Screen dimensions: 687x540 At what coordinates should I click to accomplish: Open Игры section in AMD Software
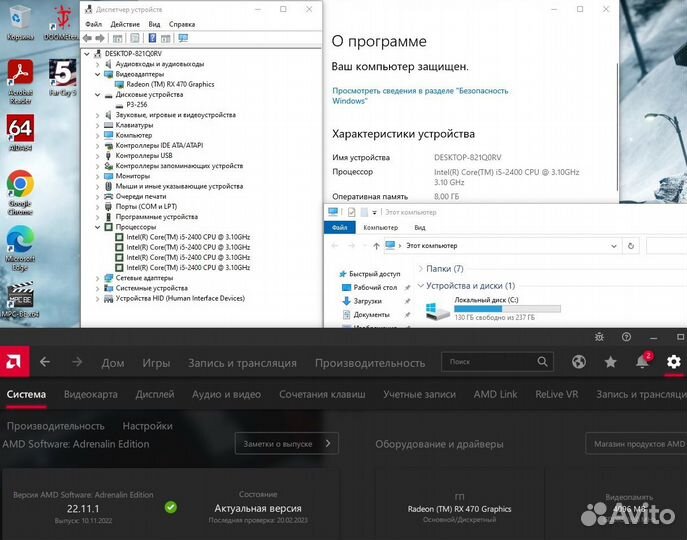[156, 363]
